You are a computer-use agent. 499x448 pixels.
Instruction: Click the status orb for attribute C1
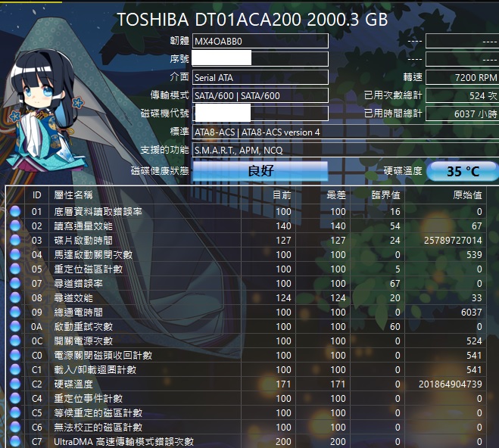click(x=15, y=369)
